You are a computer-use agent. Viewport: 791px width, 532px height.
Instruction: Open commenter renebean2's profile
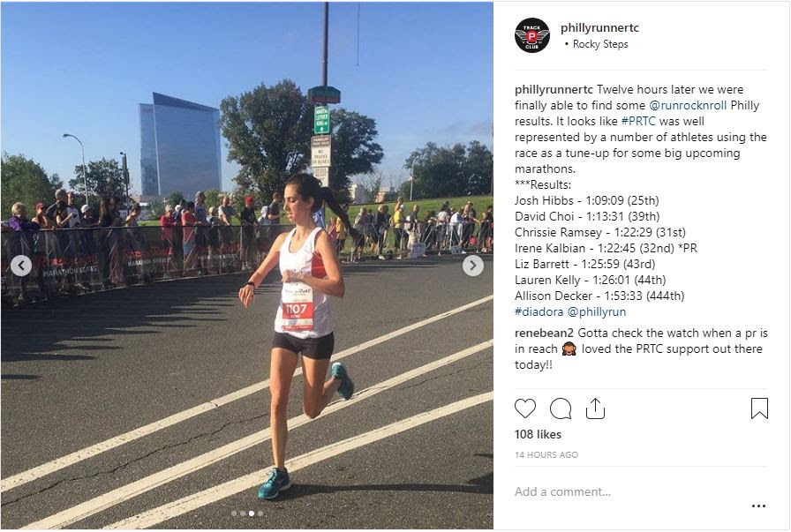545,333
